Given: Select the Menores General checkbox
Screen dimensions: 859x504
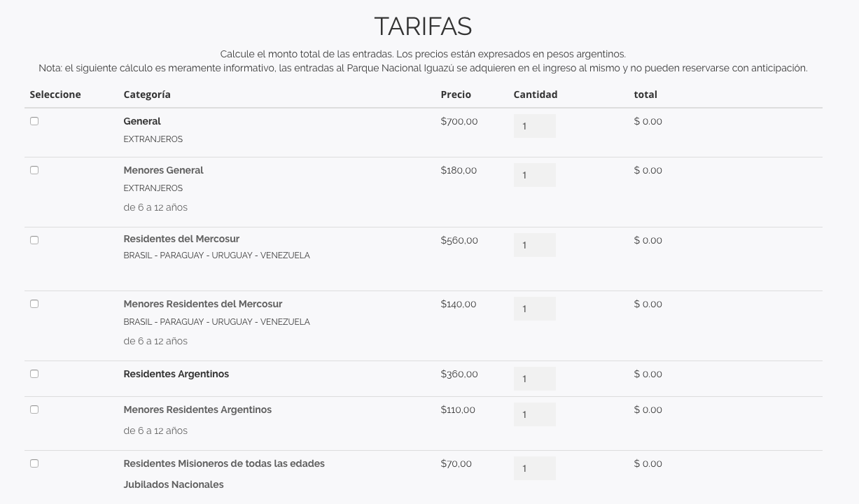Looking at the screenshot, I should click(x=34, y=170).
